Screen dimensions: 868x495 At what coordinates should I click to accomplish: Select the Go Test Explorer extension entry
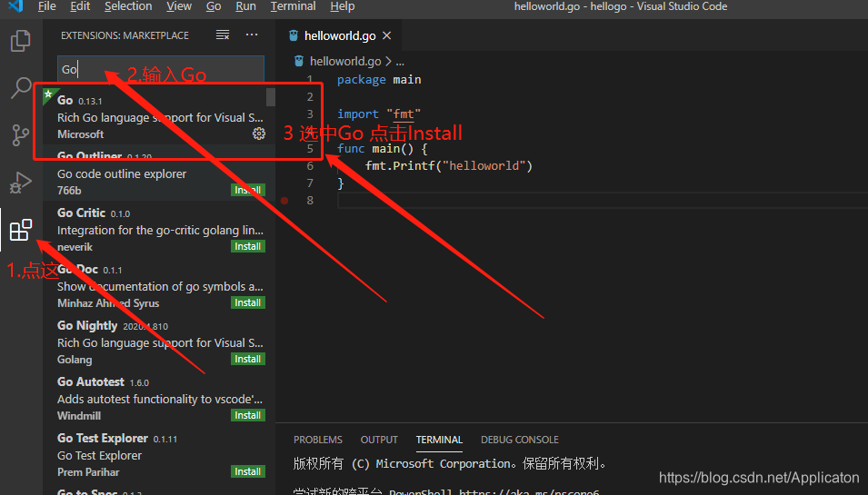coord(159,455)
